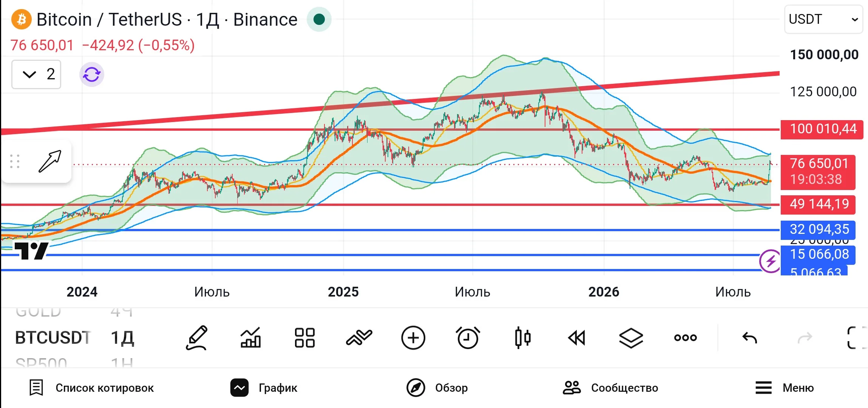The height and width of the screenshot is (408, 868).
Task: Select the arrow drawing tool
Action: click(x=50, y=161)
